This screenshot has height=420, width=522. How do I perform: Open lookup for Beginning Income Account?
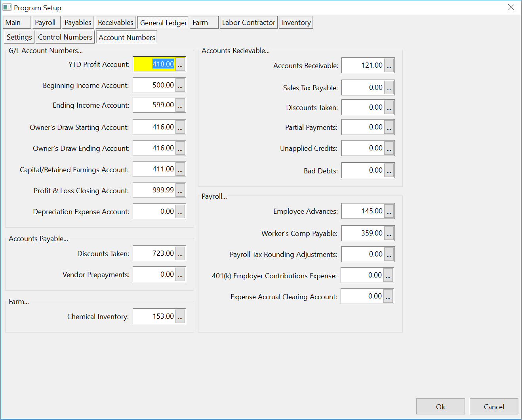point(180,85)
